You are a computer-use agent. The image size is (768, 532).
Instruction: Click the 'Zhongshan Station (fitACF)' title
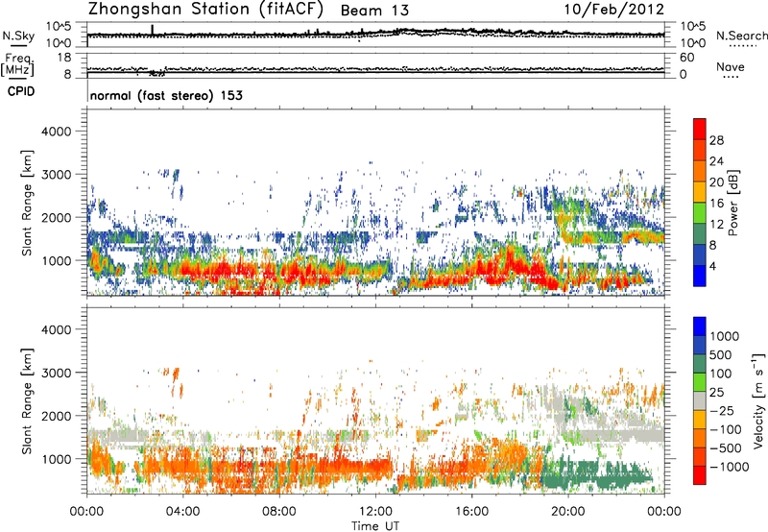(x=205, y=10)
